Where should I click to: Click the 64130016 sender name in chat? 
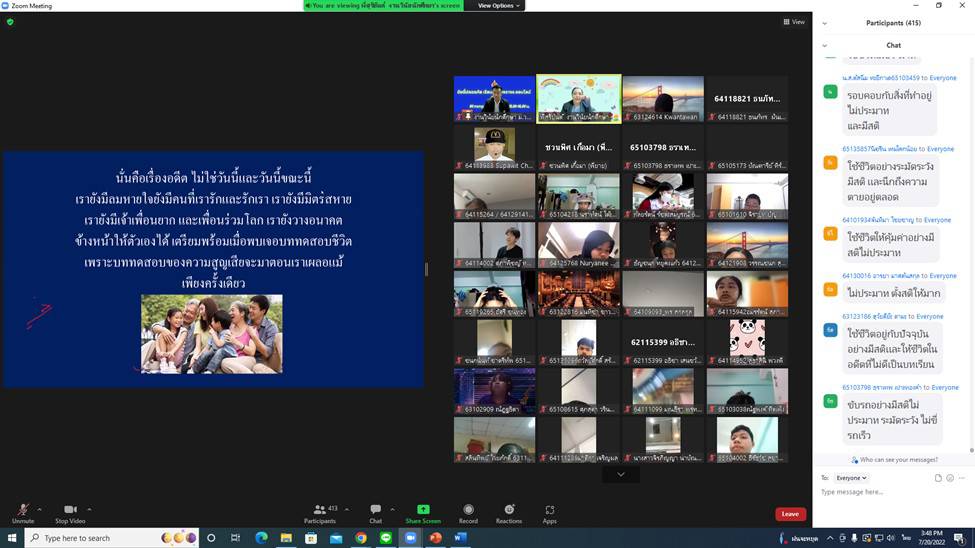[880, 276]
